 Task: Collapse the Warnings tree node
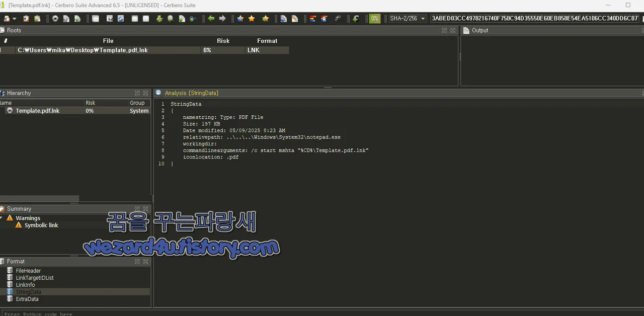point(2,218)
